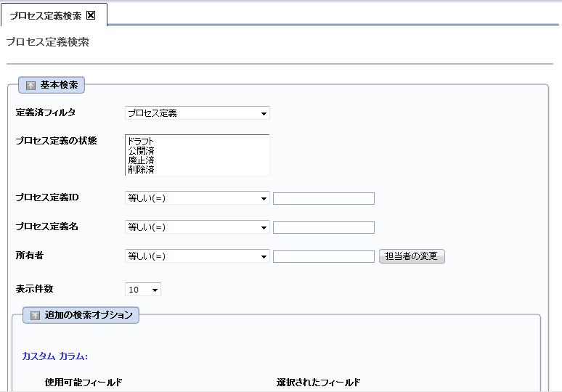Select 削除済 in the state list
This screenshot has width=562, height=392.
point(140,169)
